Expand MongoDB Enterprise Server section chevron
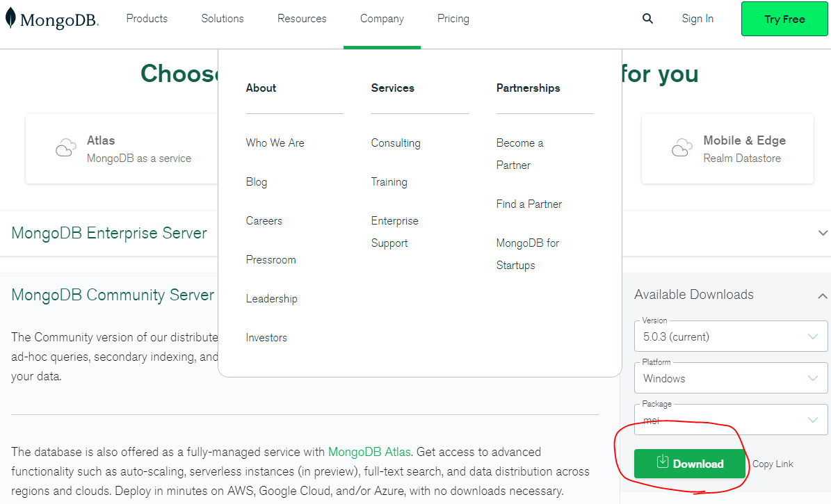The image size is (831, 504). [823, 233]
